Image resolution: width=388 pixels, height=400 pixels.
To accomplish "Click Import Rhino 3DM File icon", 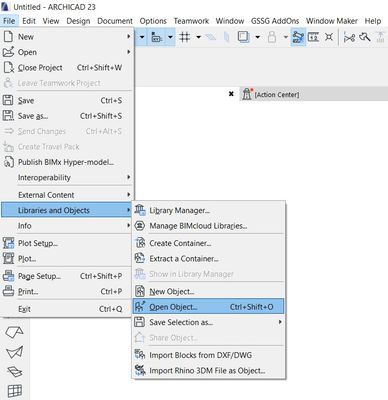I will [x=140, y=370].
